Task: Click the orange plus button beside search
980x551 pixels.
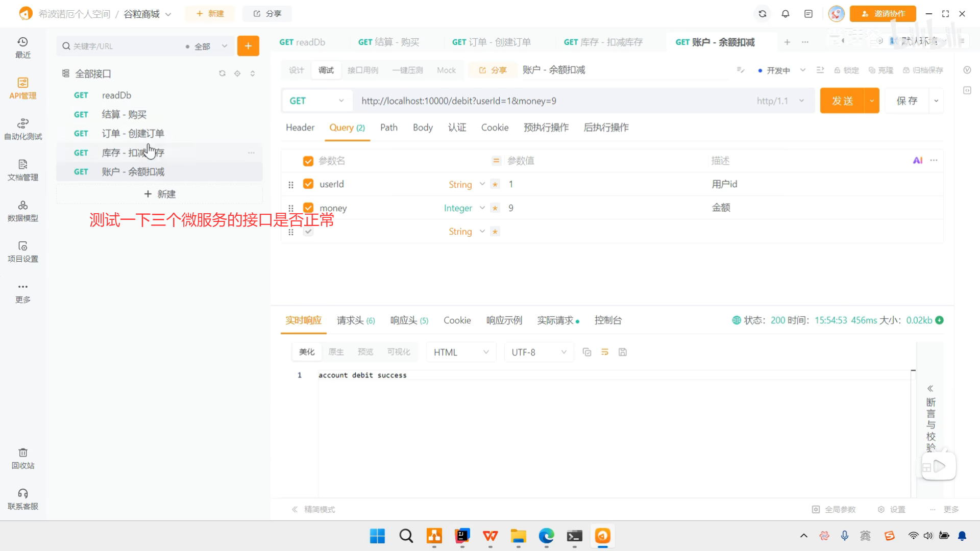Action: [x=248, y=46]
